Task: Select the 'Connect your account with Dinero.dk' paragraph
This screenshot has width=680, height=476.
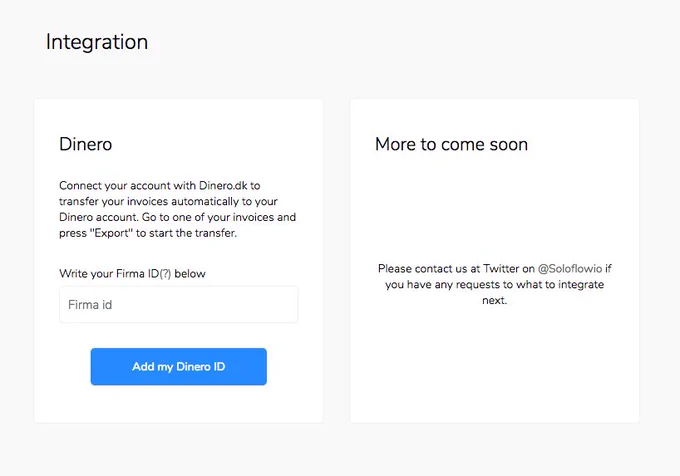Action: tap(177, 209)
